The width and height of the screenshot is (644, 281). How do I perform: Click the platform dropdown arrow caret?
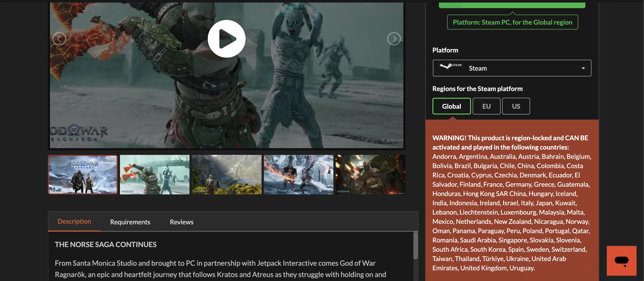[583, 68]
